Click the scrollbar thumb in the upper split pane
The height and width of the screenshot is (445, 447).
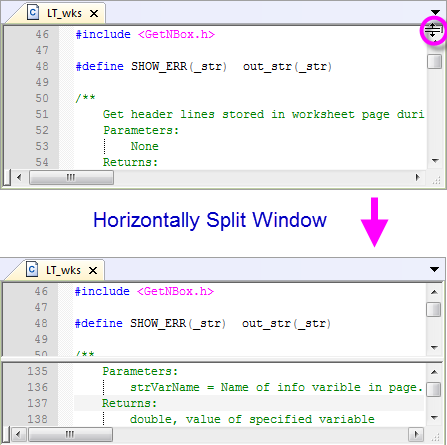(434, 310)
